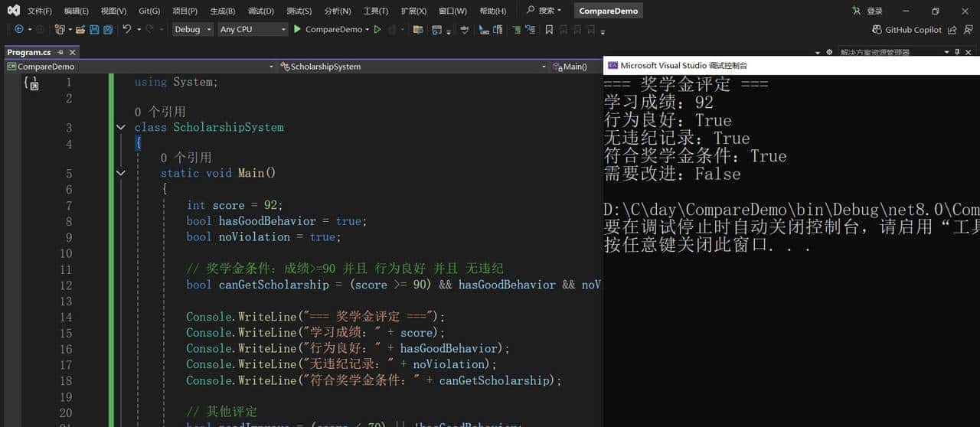
Task: Click the GitHub Copilot icon
Action: 877,29
